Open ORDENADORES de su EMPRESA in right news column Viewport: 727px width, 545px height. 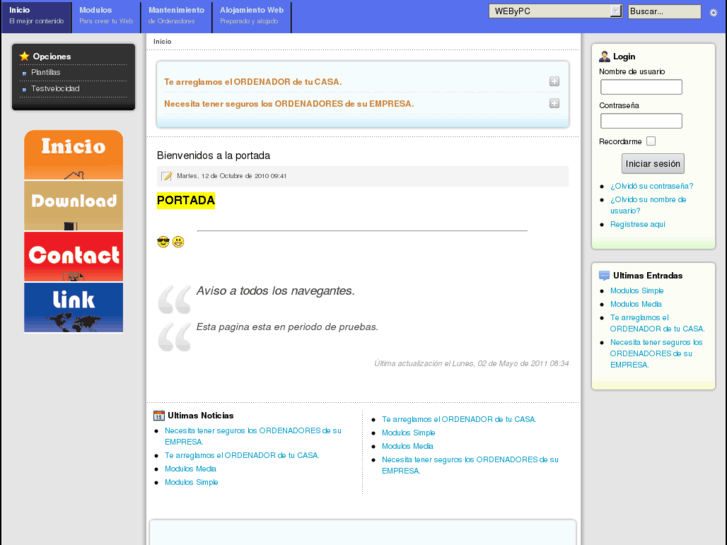click(470, 465)
